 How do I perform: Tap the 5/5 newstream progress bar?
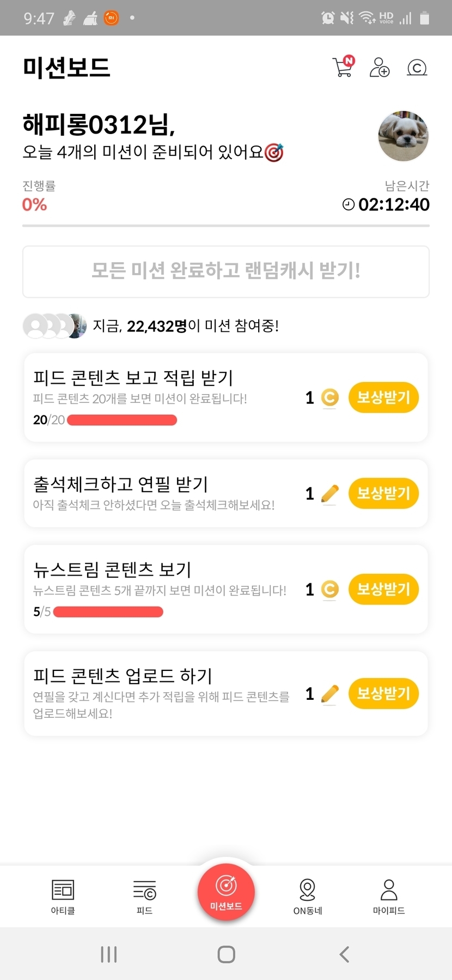pyautogui.click(x=108, y=612)
